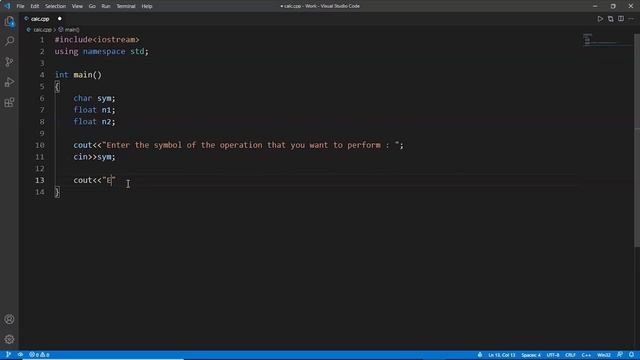The height and width of the screenshot is (360, 640).
Task: Open the Manage gear menu
Action: tap(9, 339)
